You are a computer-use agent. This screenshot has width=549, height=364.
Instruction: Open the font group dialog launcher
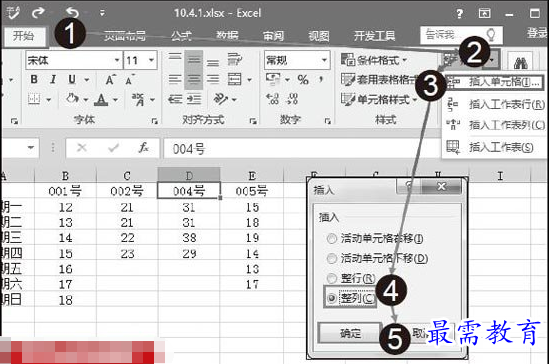tap(154, 121)
